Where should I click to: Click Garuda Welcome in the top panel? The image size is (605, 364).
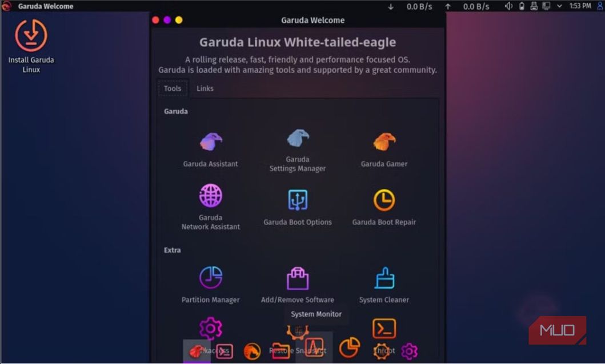point(46,6)
